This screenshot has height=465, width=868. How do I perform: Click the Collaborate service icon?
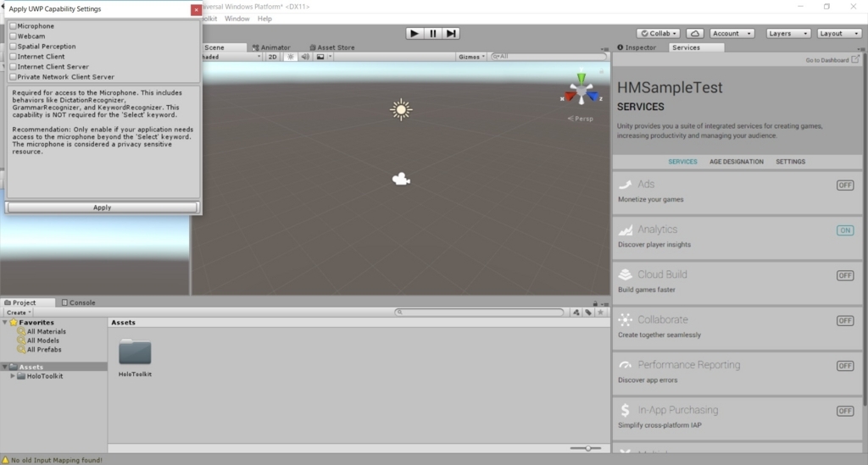625,319
